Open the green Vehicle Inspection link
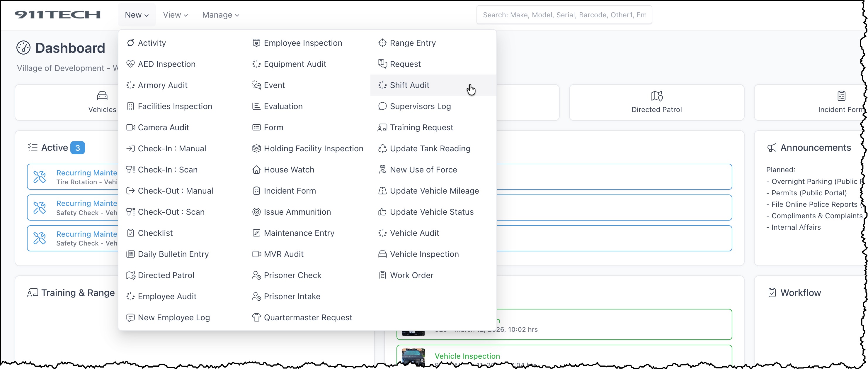This screenshot has width=868, height=369. tap(467, 356)
